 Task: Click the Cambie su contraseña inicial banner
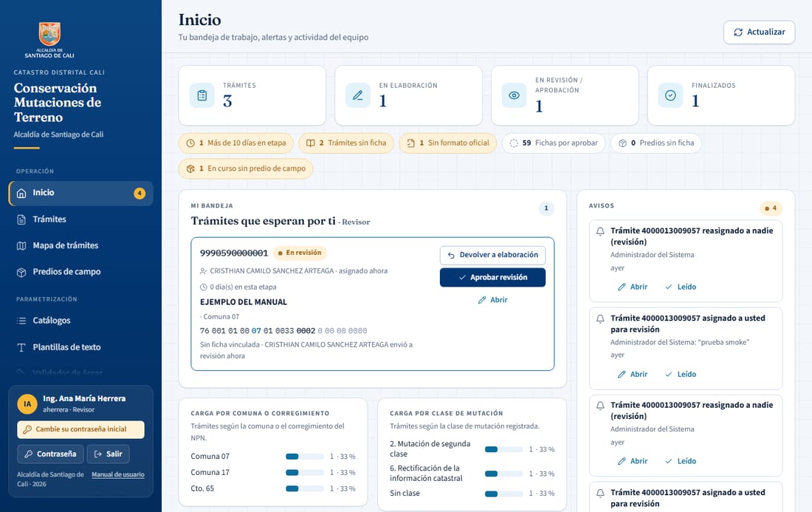pos(80,429)
